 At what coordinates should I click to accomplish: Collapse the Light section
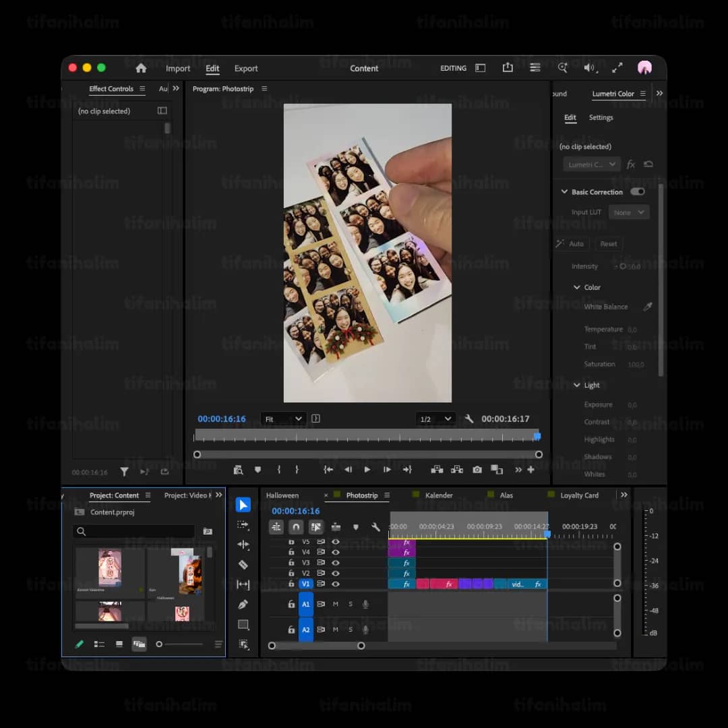click(x=576, y=385)
